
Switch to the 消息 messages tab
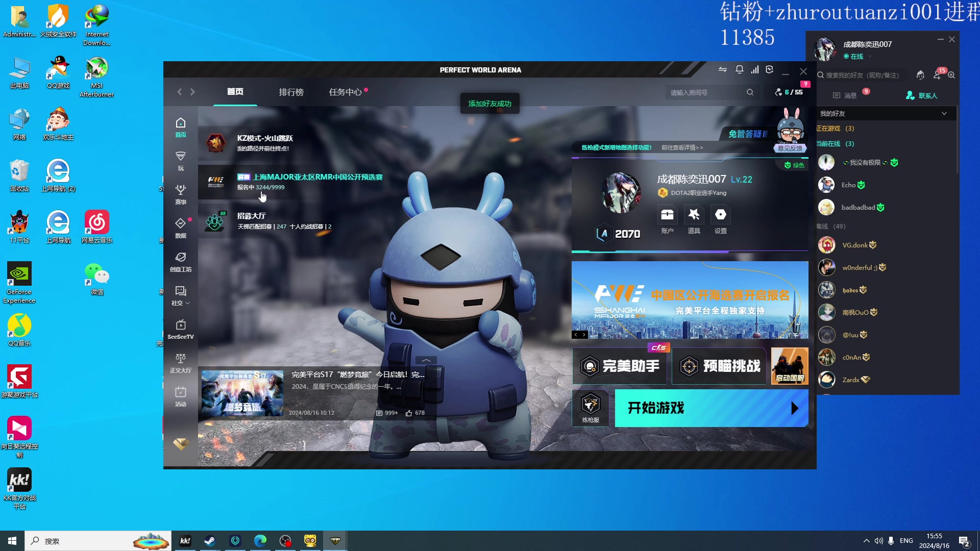pyautogui.click(x=845, y=95)
